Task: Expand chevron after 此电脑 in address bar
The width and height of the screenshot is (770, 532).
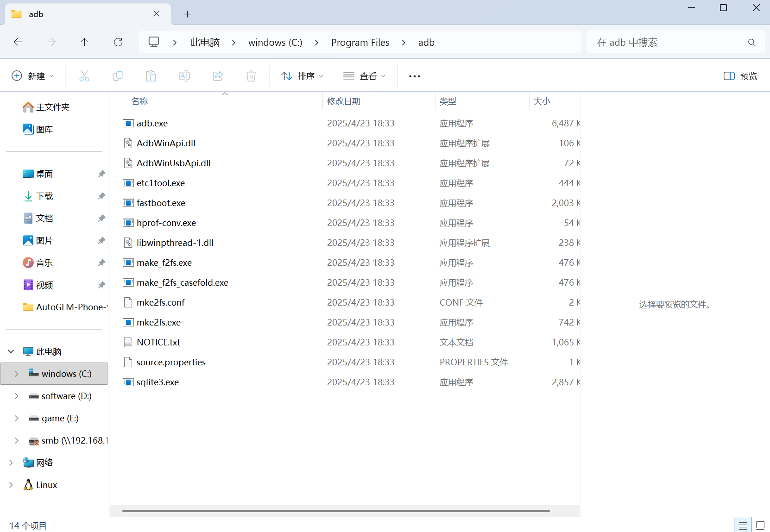Action: click(234, 43)
